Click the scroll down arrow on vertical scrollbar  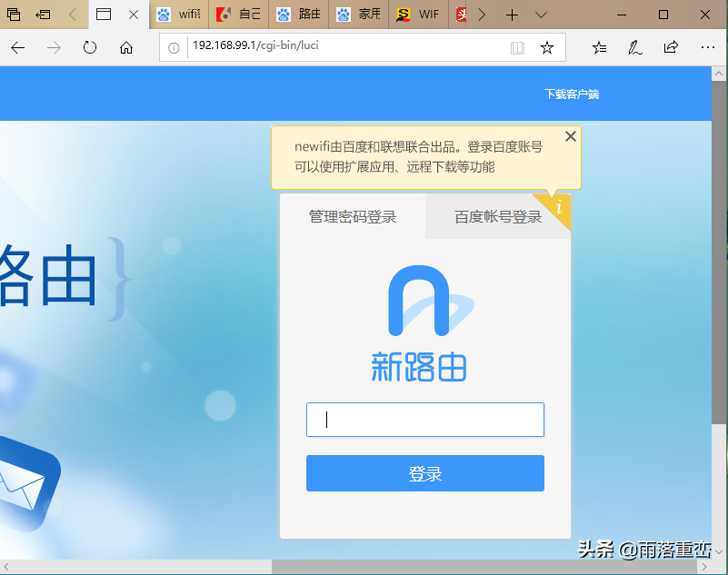point(719,551)
